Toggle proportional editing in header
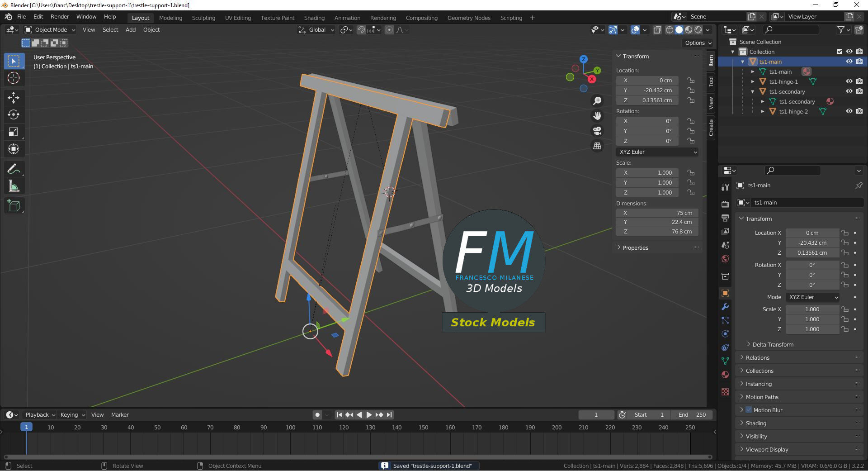 (389, 30)
